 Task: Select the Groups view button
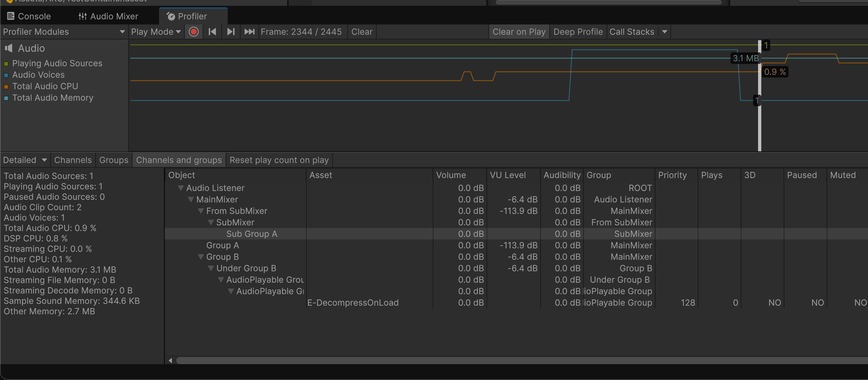click(114, 160)
